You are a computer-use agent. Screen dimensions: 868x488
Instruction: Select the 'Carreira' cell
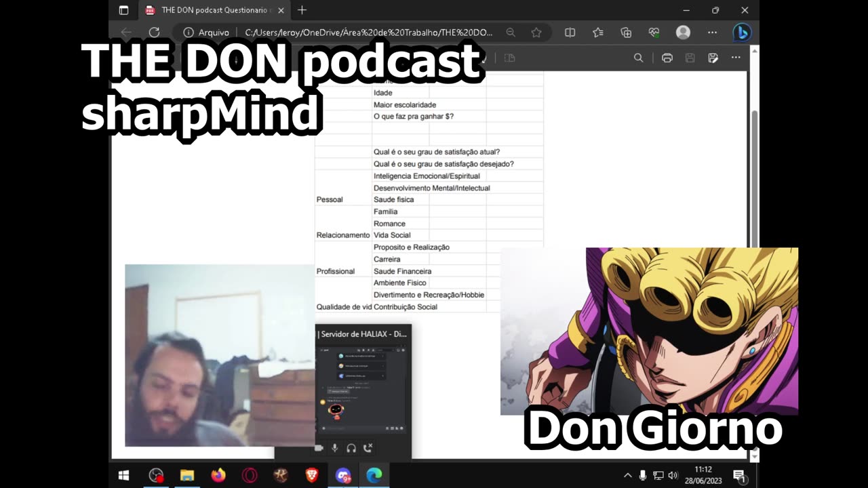(x=387, y=259)
